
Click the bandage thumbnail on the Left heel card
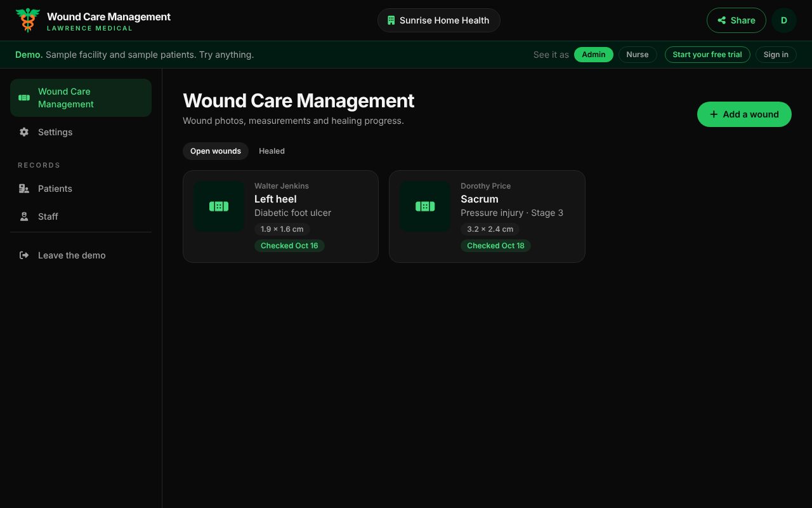(219, 206)
